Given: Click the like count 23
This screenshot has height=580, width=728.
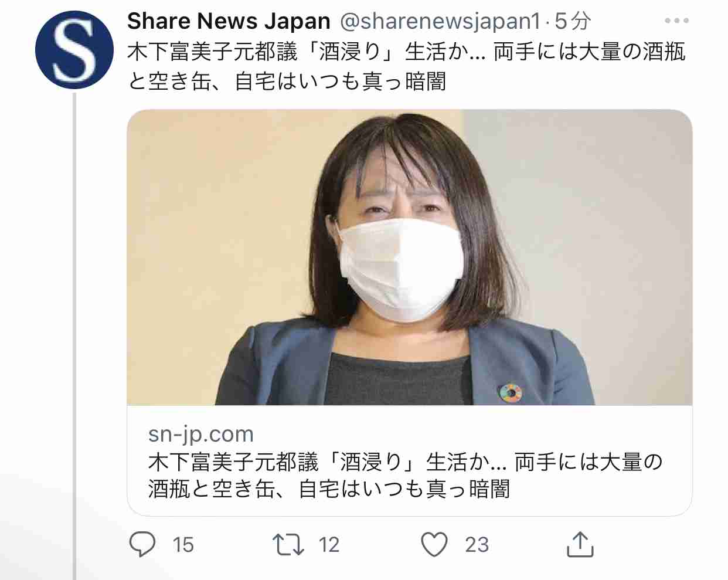Looking at the screenshot, I should point(477,545).
